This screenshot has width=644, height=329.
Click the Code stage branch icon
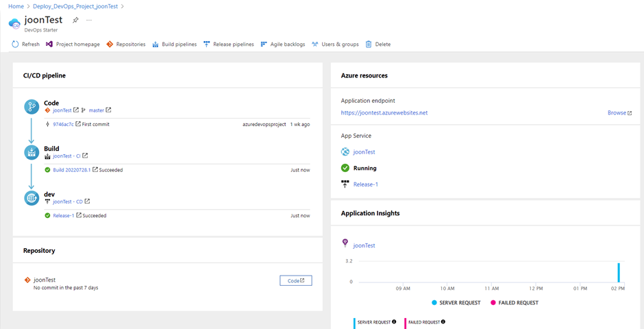[x=32, y=107]
